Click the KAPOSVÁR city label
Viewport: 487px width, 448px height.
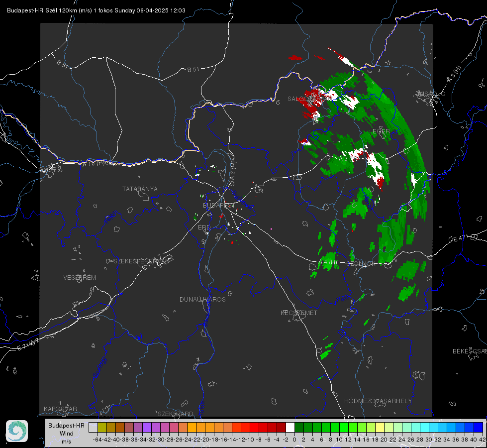(x=60, y=409)
